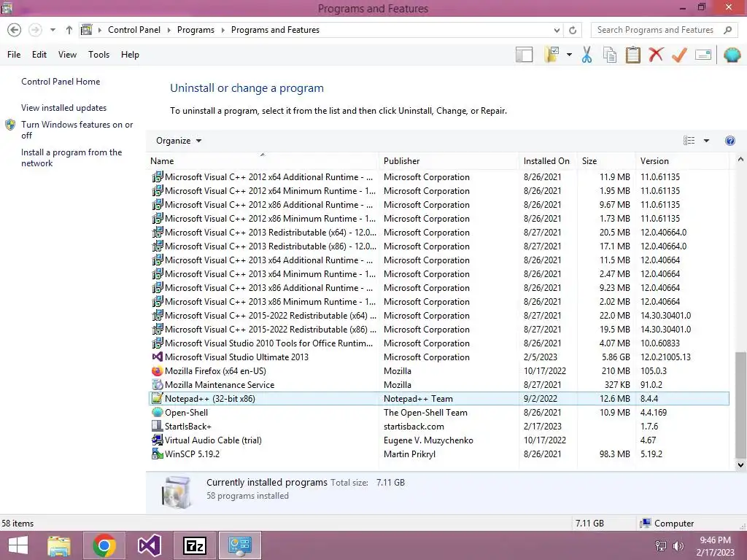The image size is (747, 560).
Task: Click the Paste clipboard icon
Action: (632, 55)
